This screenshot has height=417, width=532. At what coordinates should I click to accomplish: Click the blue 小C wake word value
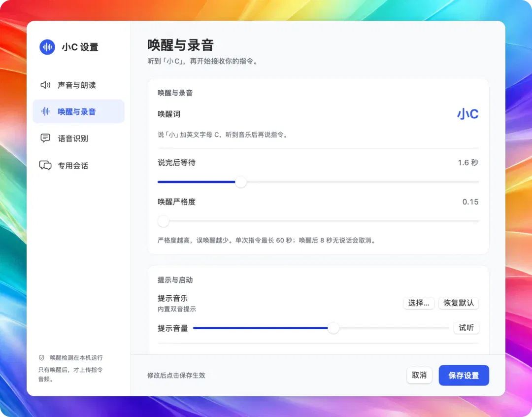tap(468, 114)
